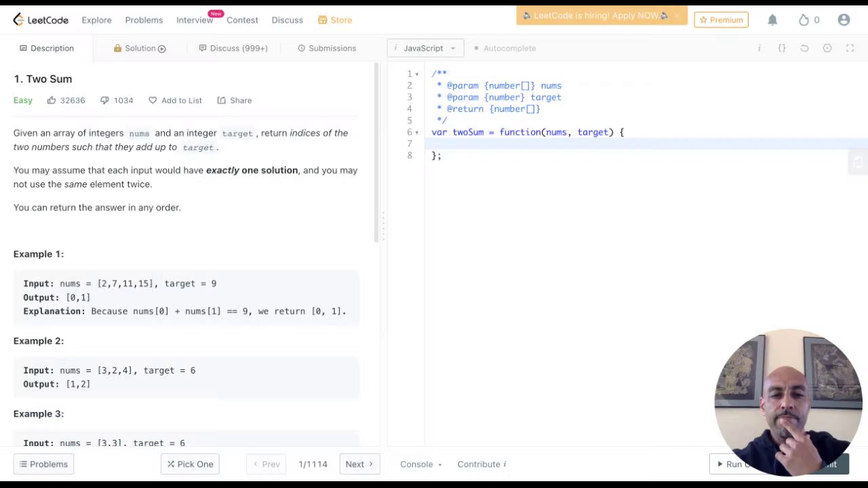Viewport: 868px width, 488px height.
Task: Click the LeetCode logo
Action: coord(41,20)
